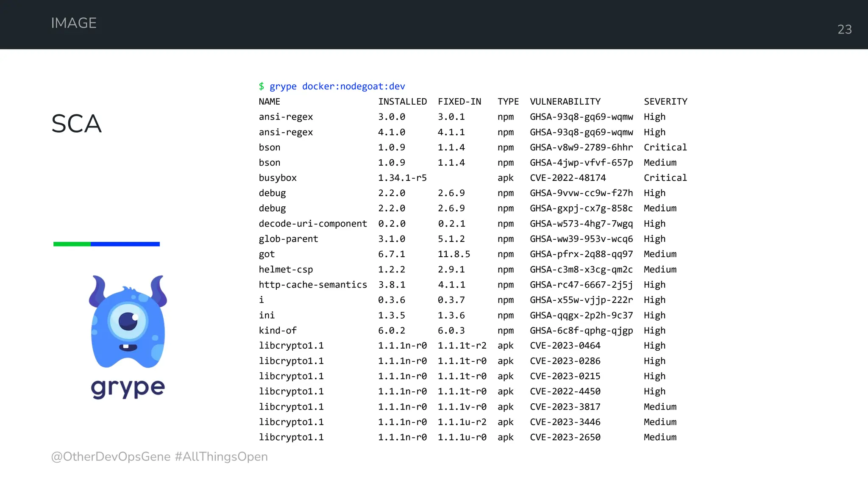Click the NAME column header

click(270, 102)
